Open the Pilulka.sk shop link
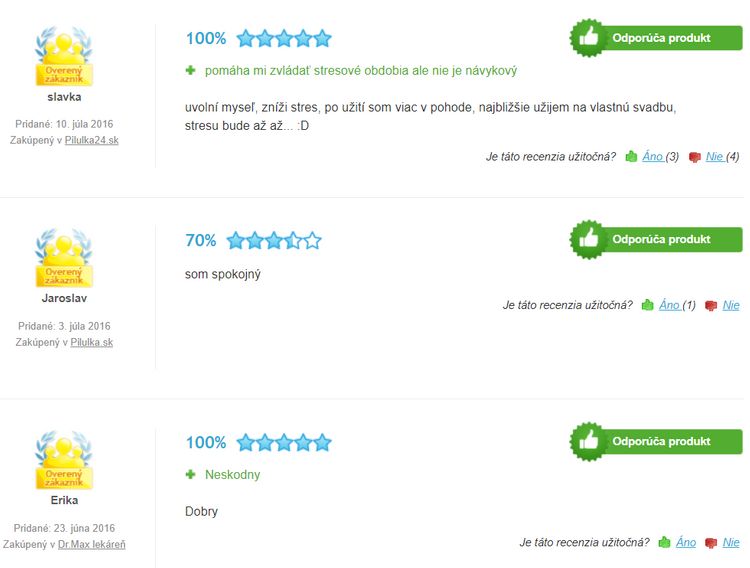The width and height of the screenshot is (750, 568). (x=91, y=342)
